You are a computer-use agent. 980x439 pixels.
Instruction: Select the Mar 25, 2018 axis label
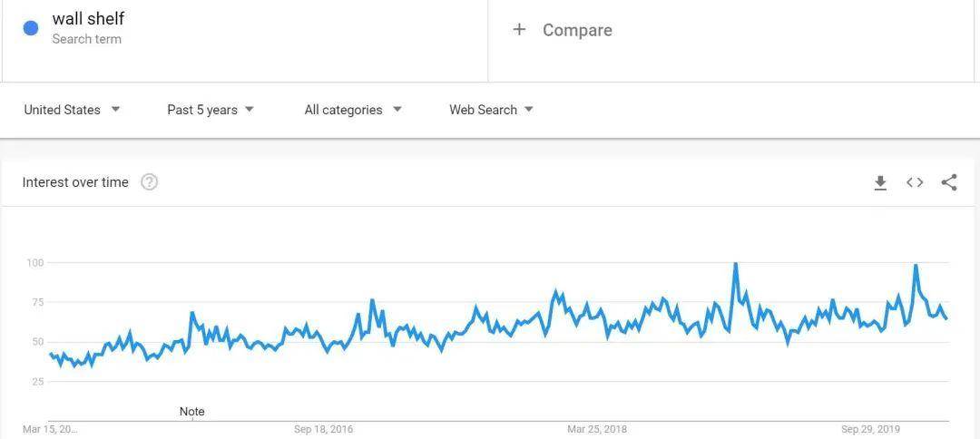pyautogui.click(x=597, y=429)
